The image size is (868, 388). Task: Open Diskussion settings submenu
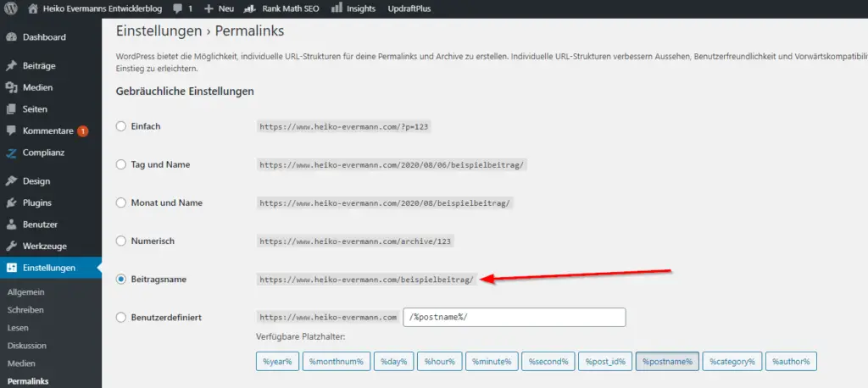27,346
